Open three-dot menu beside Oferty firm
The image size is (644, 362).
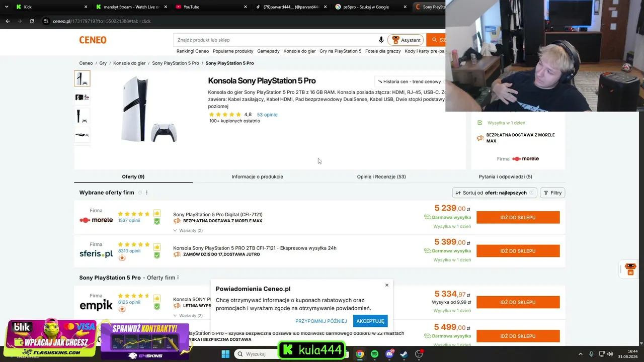(178, 278)
